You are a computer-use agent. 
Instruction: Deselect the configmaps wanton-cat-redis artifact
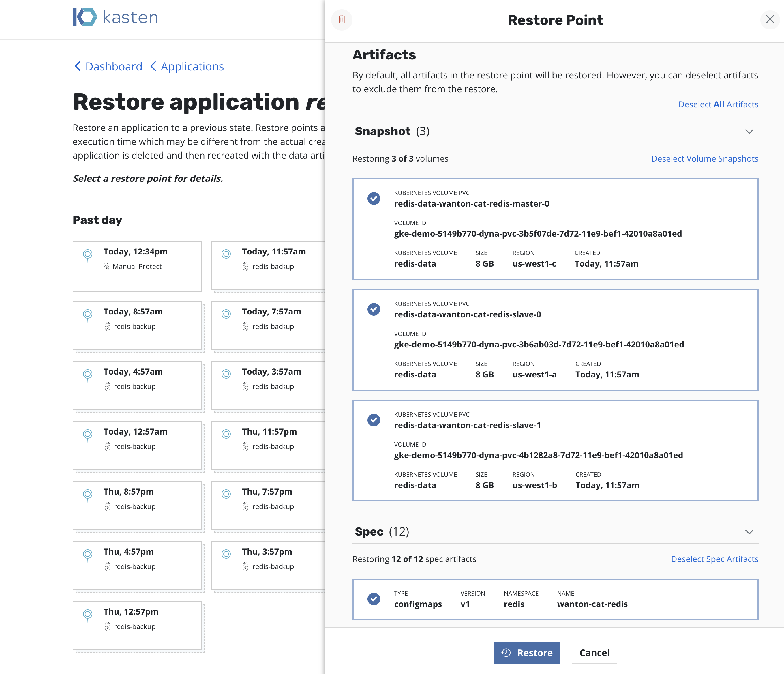click(374, 599)
